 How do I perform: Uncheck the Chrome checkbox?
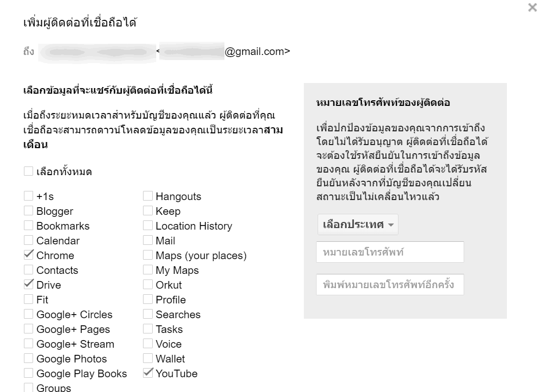29,255
